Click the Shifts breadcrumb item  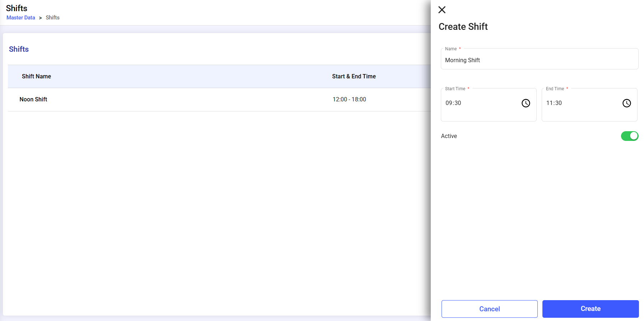(x=52, y=18)
